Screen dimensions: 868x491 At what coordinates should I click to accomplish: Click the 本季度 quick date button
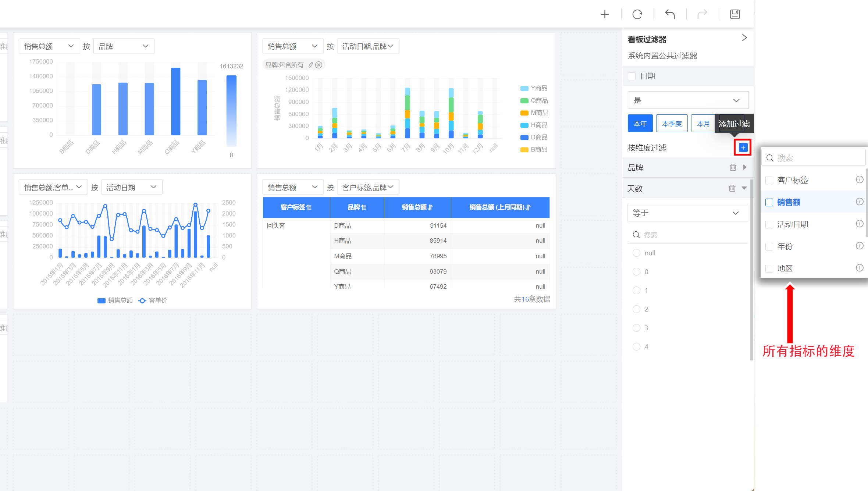[672, 124]
